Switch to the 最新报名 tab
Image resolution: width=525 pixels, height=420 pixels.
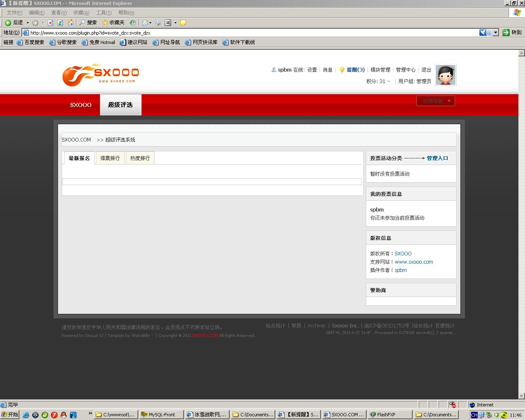click(79, 158)
